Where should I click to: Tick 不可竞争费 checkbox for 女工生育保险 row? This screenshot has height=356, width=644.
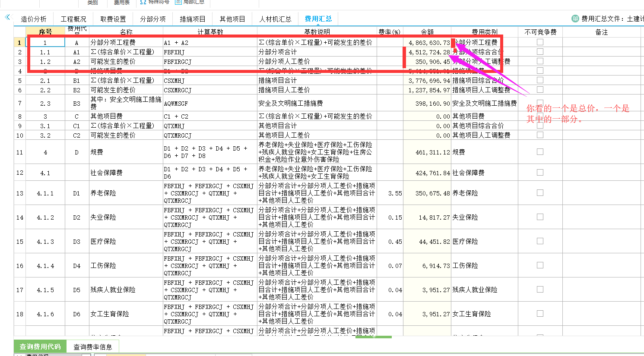point(540,314)
